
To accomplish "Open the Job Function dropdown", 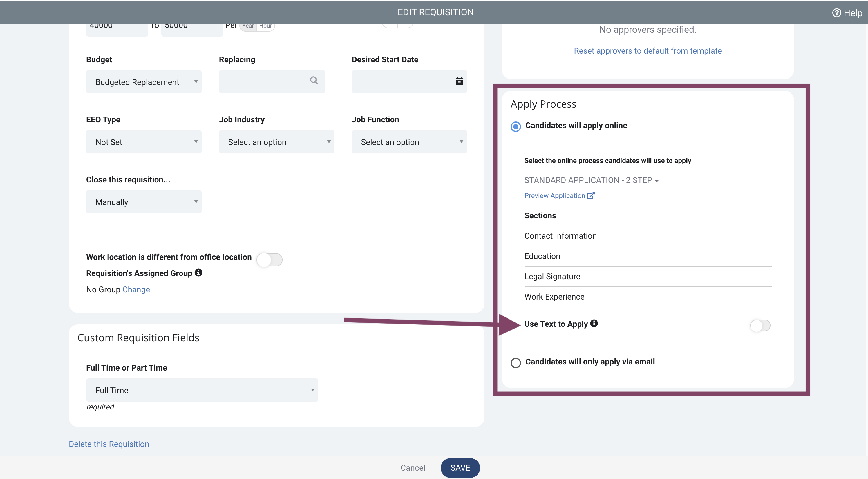I will click(409, 142).
